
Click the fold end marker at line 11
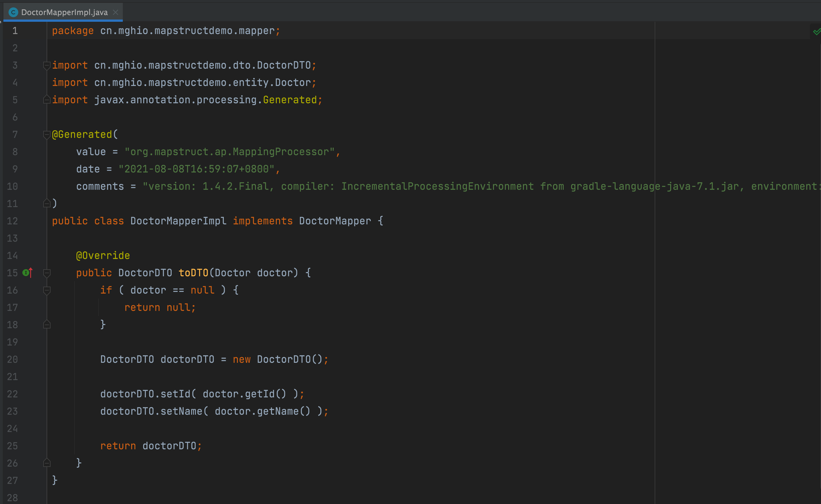[47, 203]
